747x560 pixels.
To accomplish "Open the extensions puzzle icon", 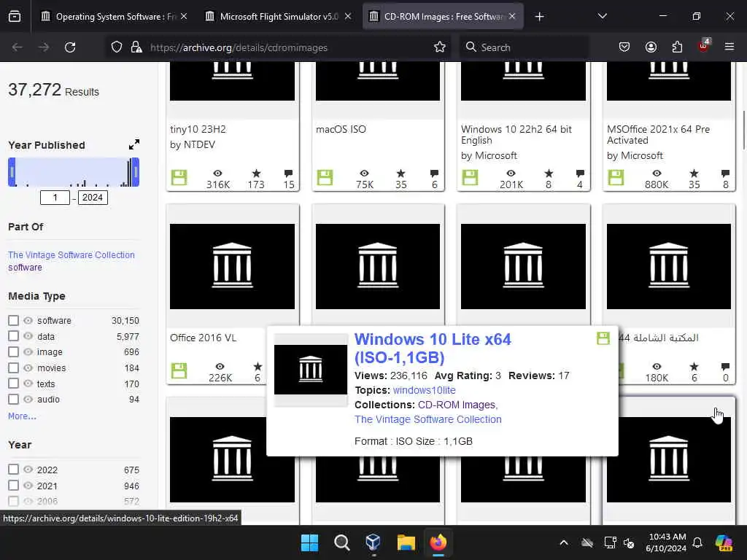I will pos(677,47).
